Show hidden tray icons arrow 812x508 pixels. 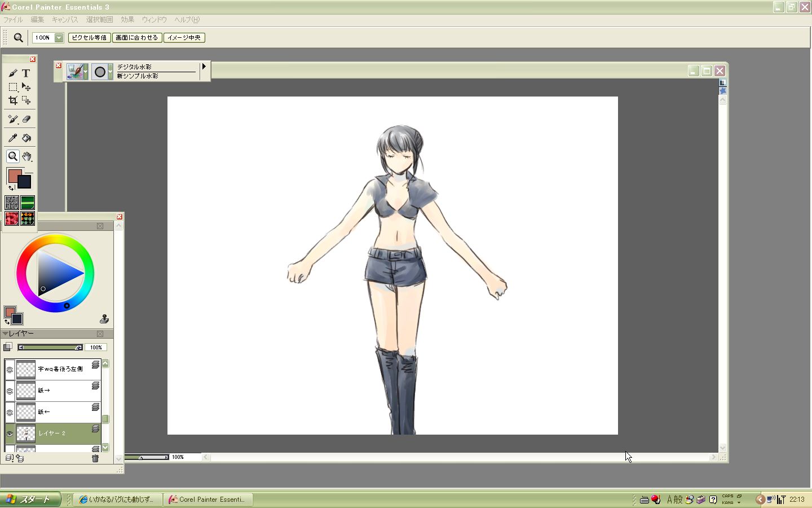tap(760, 500)
